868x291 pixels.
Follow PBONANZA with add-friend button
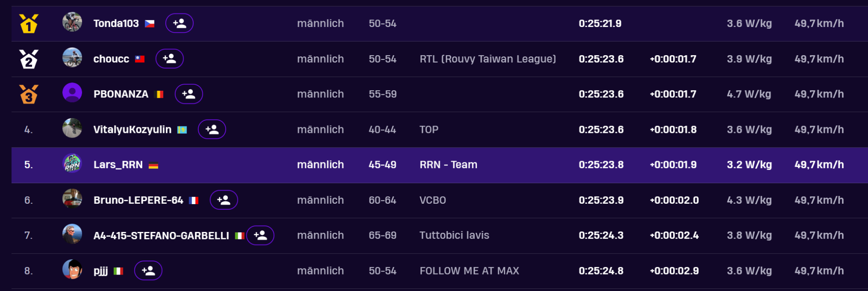tap(188, 94)
